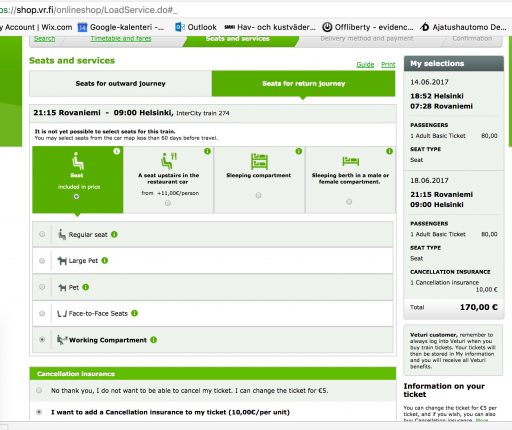512x430 pixels.
Task: Click the Information on your ticket heading
Action: click(x=444, y=390)
